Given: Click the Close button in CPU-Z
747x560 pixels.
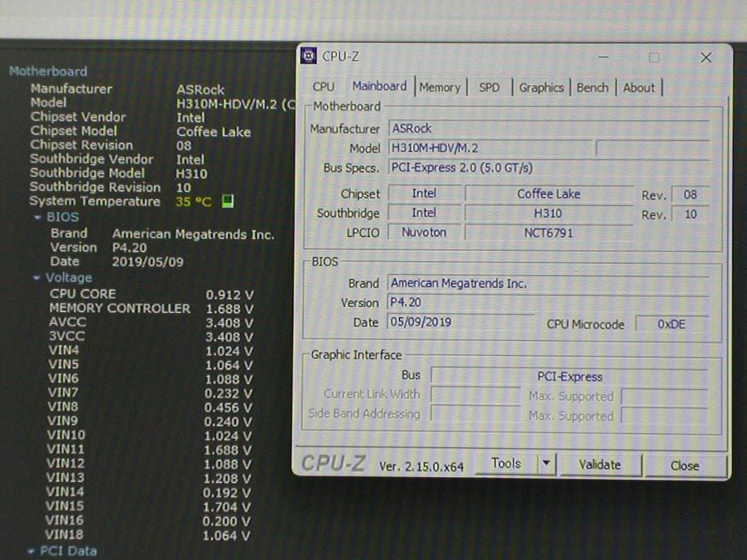Looking at the screenshot, I should 683,466.
